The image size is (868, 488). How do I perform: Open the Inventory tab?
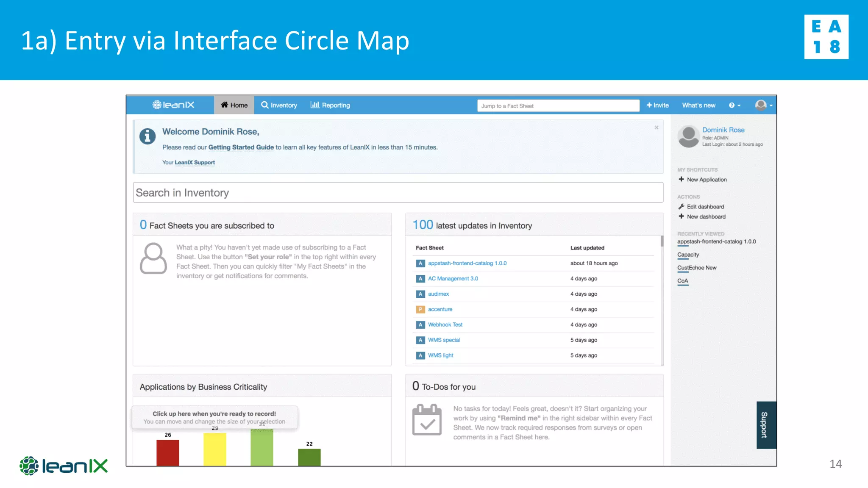coord(279,105)
